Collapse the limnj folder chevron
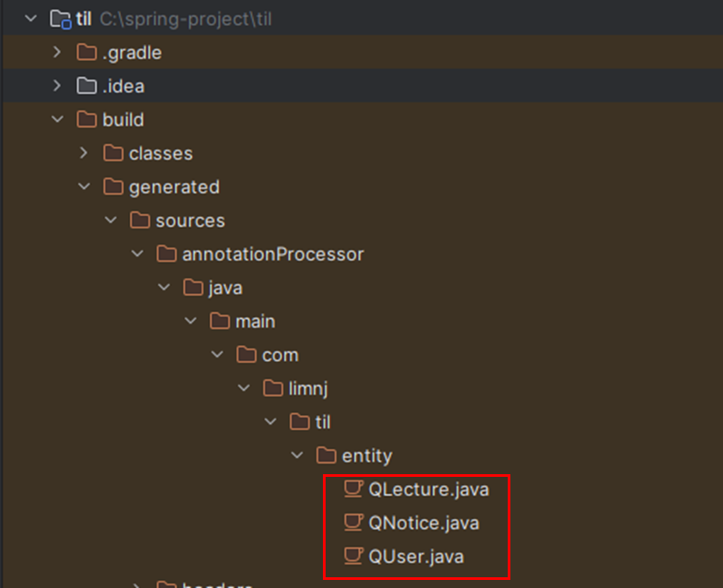The width and height of the screenshot is (723, 588). [244, 388]
